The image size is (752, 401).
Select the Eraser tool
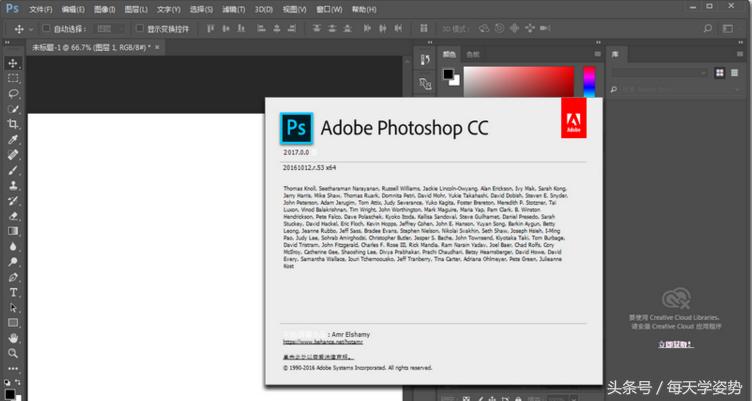click(x=13, y=216)
